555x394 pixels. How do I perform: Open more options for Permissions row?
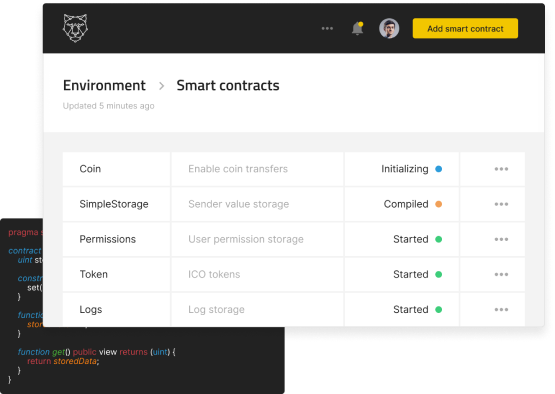(x=501, y=239)
